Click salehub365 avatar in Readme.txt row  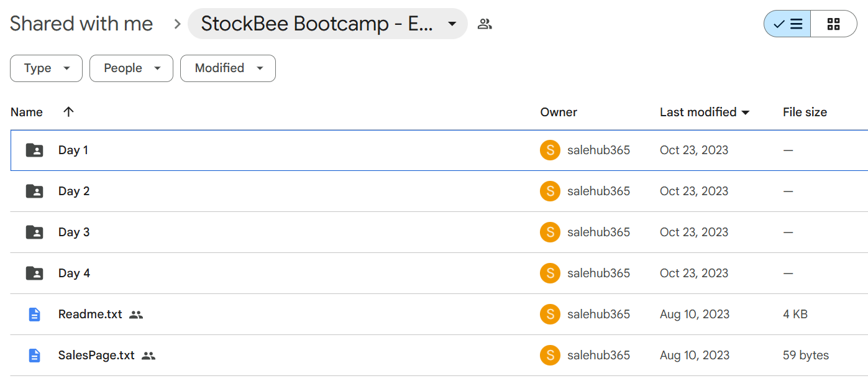click(550, 314)
